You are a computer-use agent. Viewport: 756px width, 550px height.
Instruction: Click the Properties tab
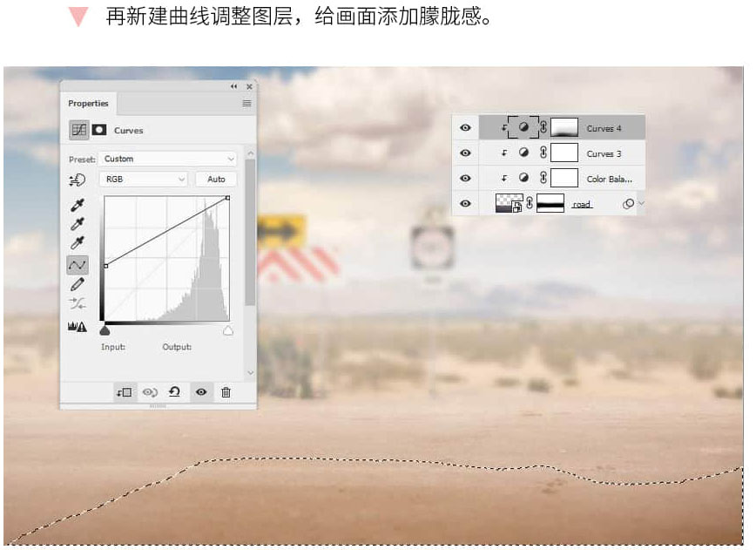tap(88, 103)
